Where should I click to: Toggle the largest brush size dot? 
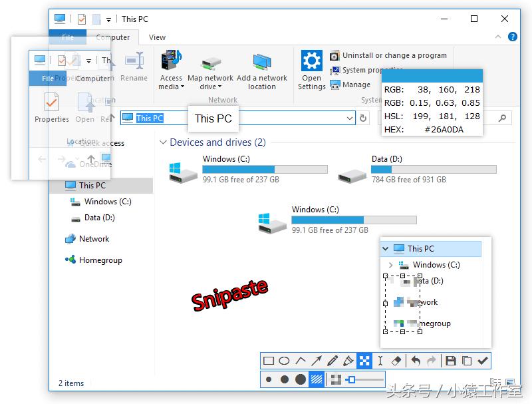click(x=300, y=379)
